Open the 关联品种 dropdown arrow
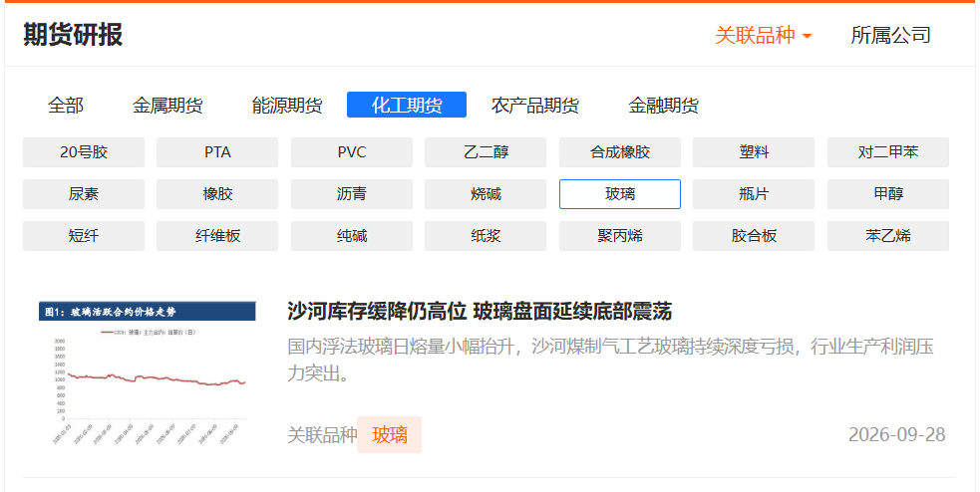The width and height of the screenshot is (980, 492). [x=807, y=36]
